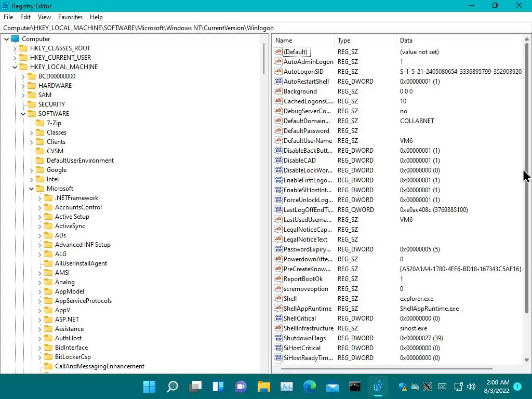Expand the Google key
The height and width of the screenshot is (399, 532).
tap(31, 170)
